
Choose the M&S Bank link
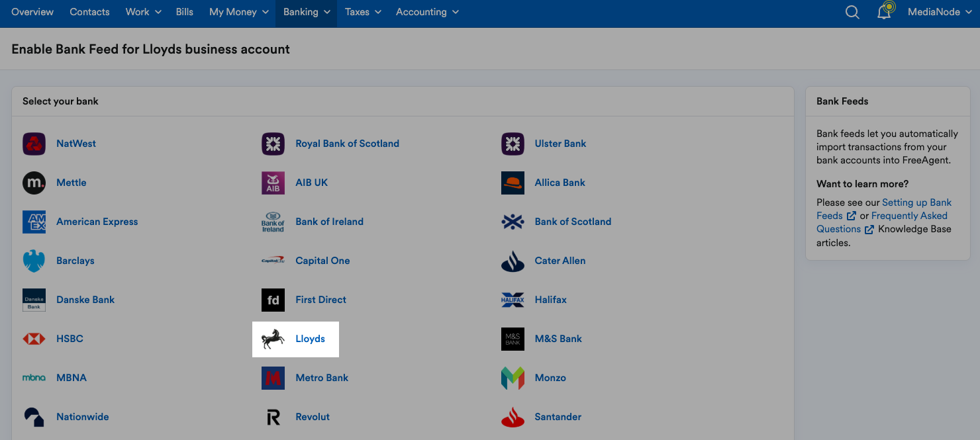pyautogui.click(x=558, y=339)
